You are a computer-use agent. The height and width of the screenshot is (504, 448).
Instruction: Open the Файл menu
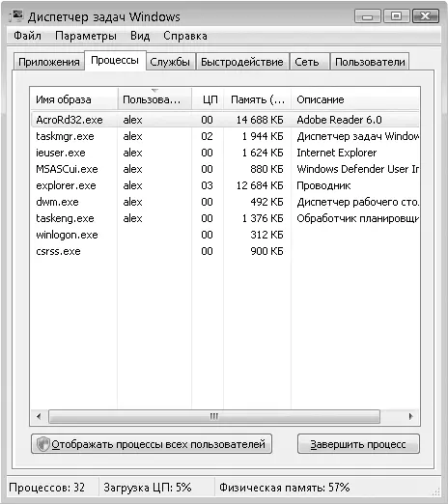click(27, 36)
